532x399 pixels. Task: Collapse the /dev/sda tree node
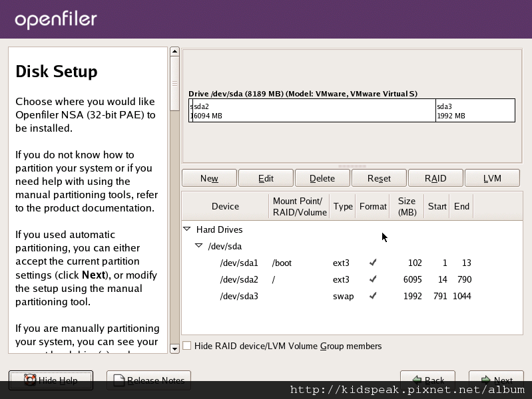[x=199, y=246]
